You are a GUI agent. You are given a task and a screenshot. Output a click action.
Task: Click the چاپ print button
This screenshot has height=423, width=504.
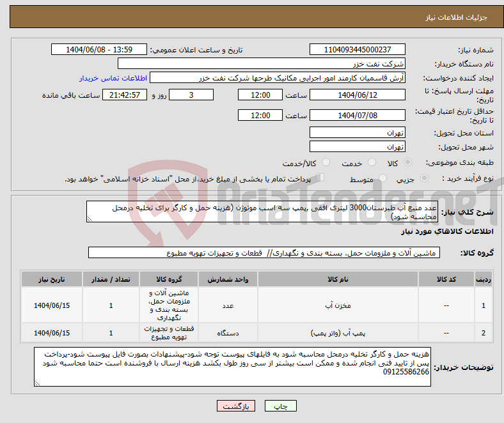[x=281, y=406]
